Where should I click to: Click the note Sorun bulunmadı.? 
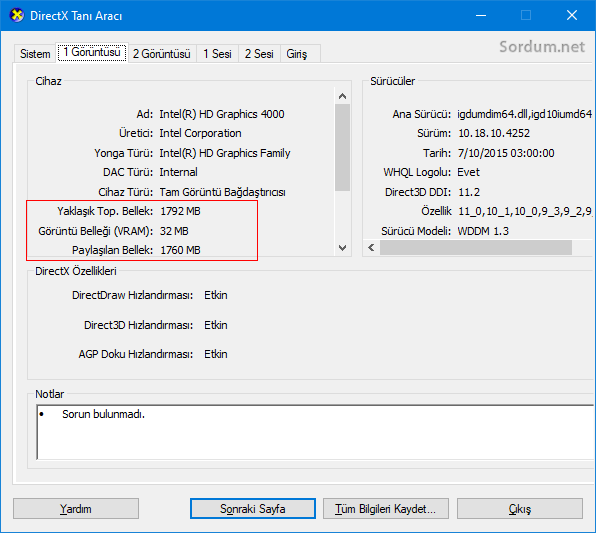click(103, 414)
